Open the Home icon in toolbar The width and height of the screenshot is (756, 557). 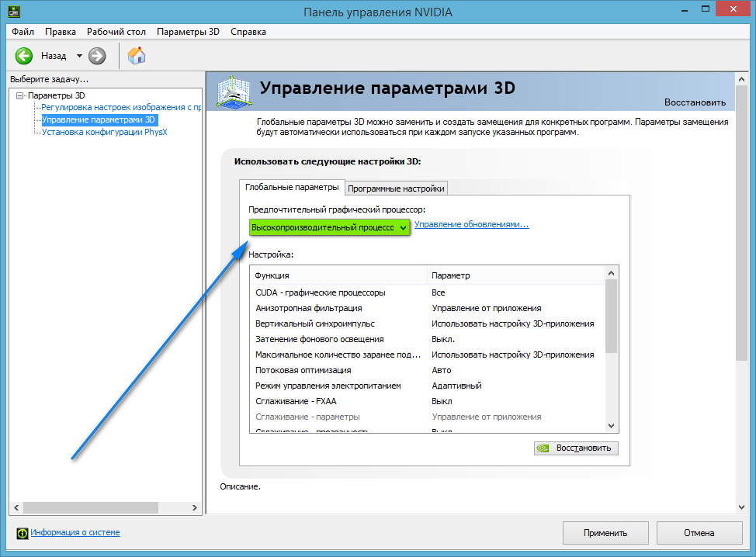137,55
